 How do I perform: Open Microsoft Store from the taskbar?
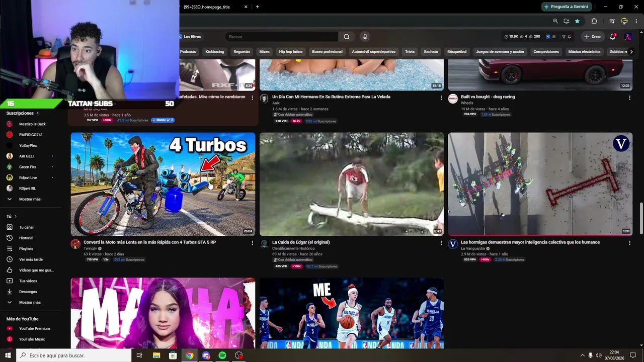(x=173, y=355)
